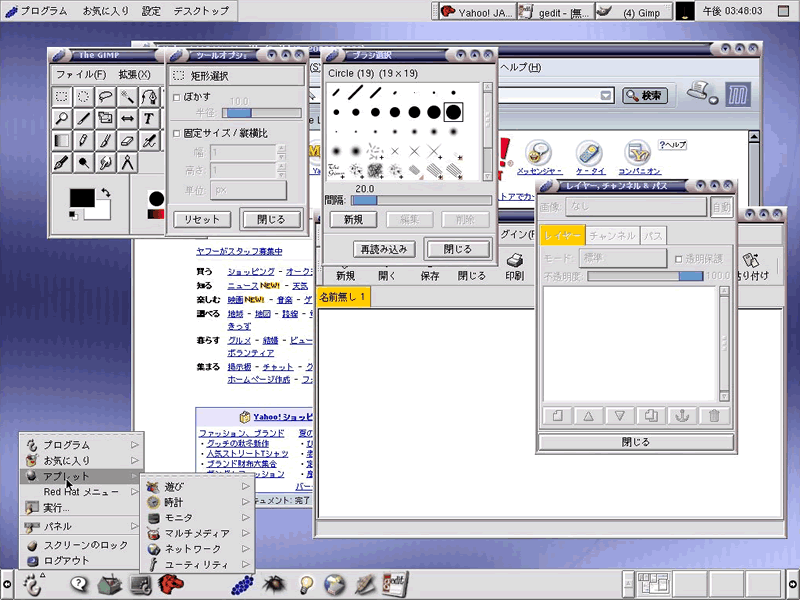
Task: Click the print (印刷) icon in gedit toolbar
Action: 514,266
